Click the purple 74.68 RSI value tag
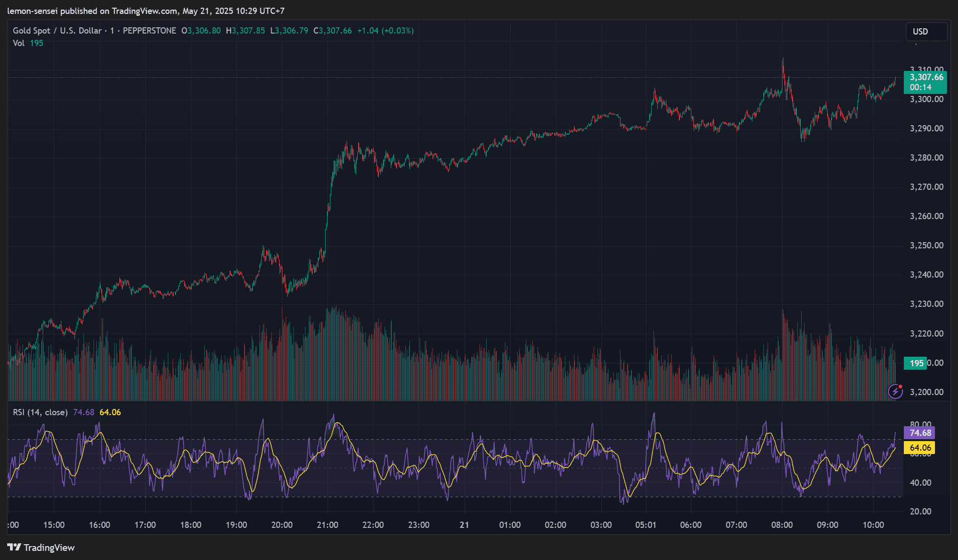The height and width of the screenshot is (560, 958). tap(920, 433)
